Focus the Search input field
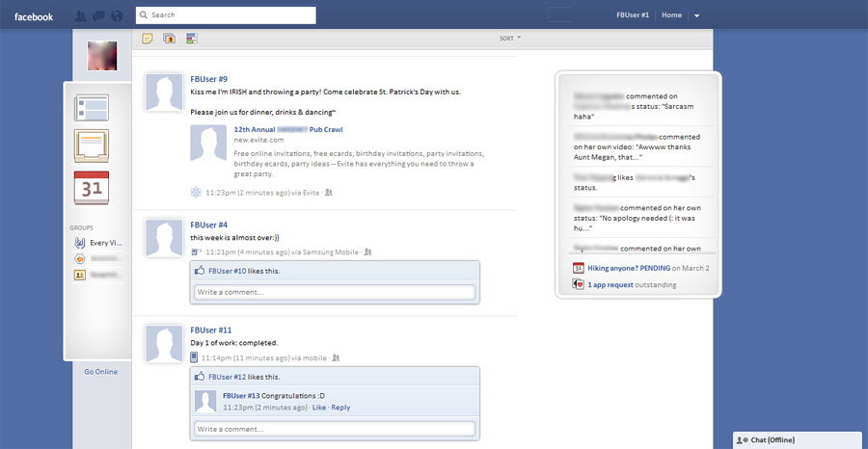Screen dimensions: 868x449 pos(226,15)
